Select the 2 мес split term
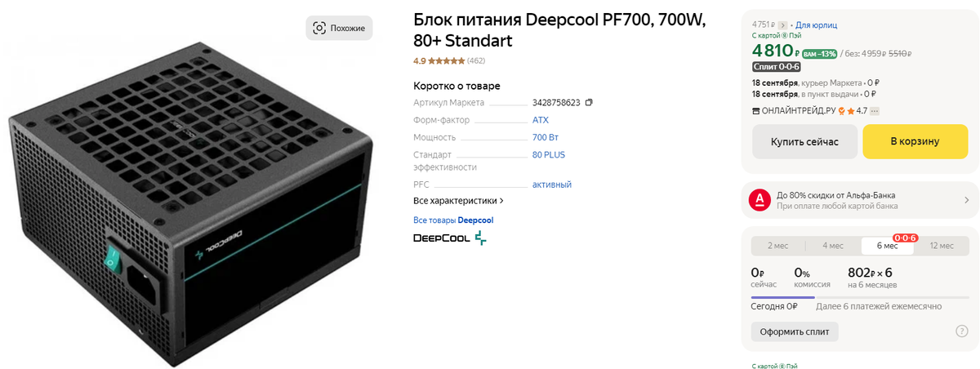This screenshot has width=980, height=369. click(777, 246)
